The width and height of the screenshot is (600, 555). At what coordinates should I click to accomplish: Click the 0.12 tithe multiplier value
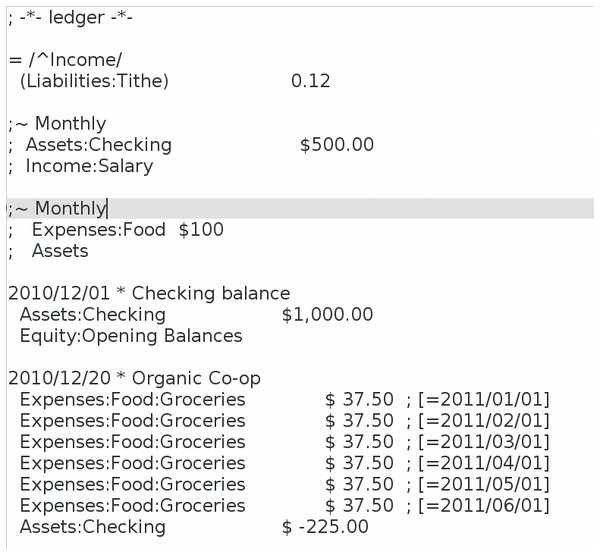[x=310, y=81]
